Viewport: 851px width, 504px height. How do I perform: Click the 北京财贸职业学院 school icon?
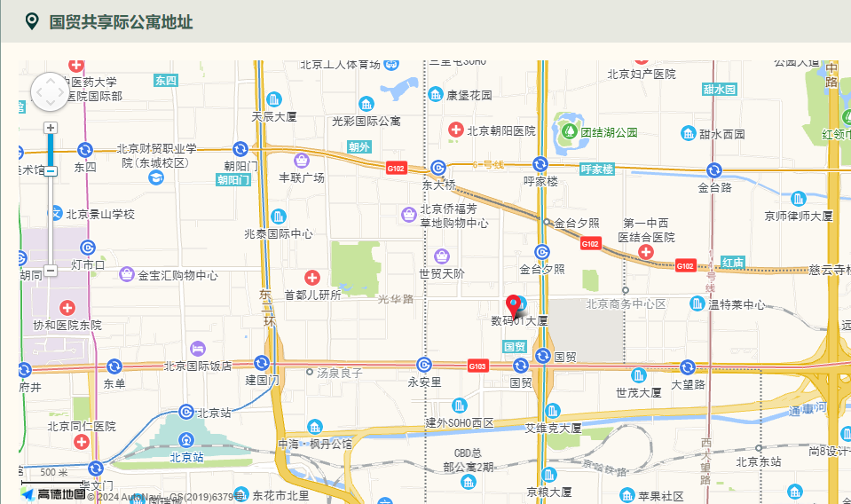coord(156,177)
